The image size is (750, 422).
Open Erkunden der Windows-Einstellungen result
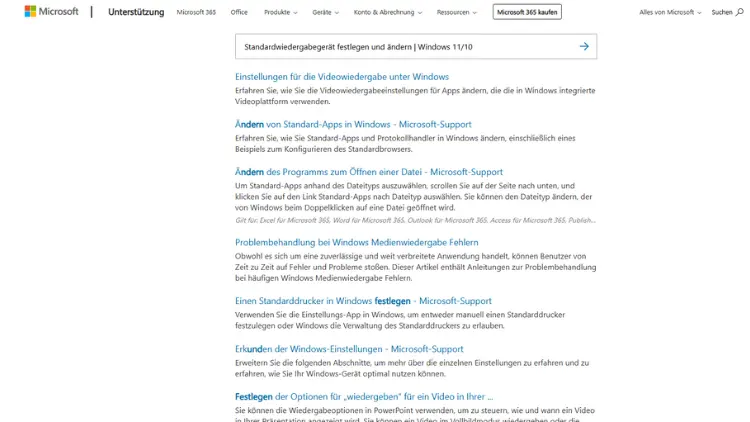point(349,349)
